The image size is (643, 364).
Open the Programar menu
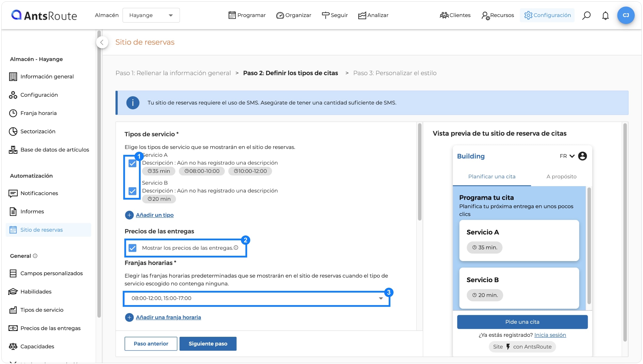point(247,15)
